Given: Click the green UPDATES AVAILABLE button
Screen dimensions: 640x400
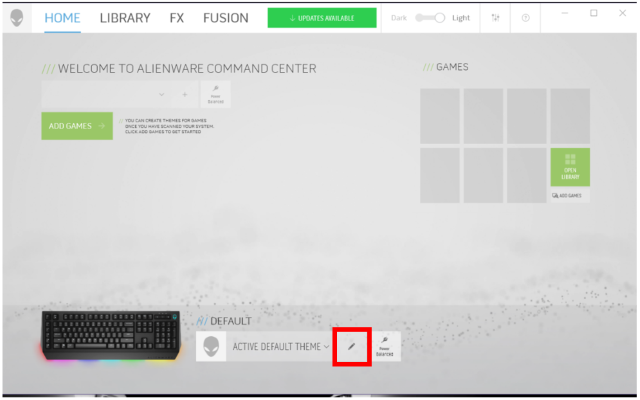Looking at the screenshot, I should coord(322,18).
